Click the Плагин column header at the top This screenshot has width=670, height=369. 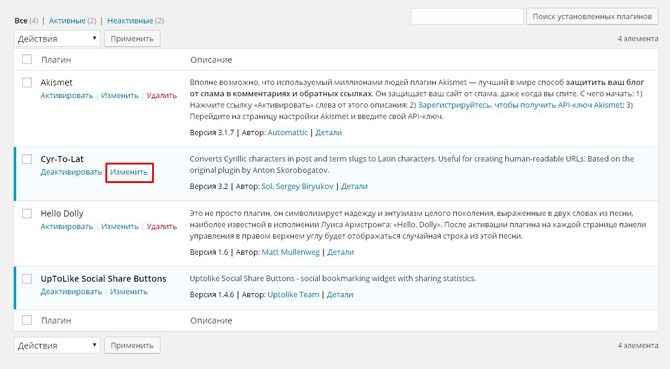(x=56, y=60)
